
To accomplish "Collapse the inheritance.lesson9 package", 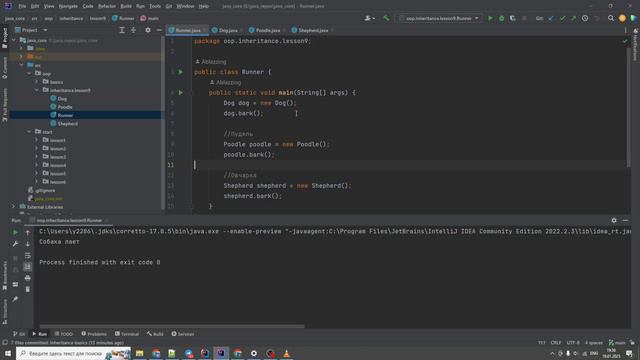I will (x=36, y=90).
